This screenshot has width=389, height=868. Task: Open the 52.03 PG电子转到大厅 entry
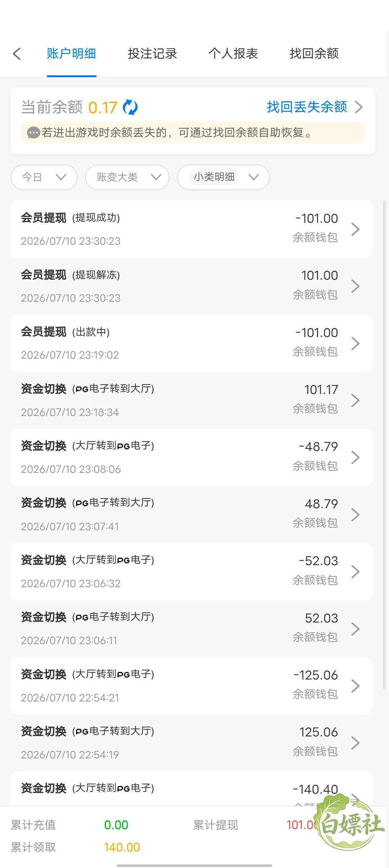click(191, 629)
